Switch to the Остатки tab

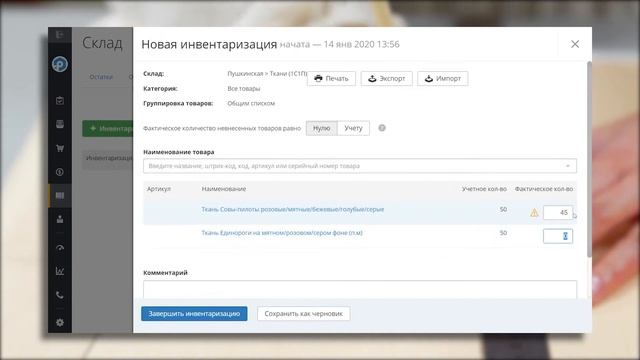coord(101,77)
